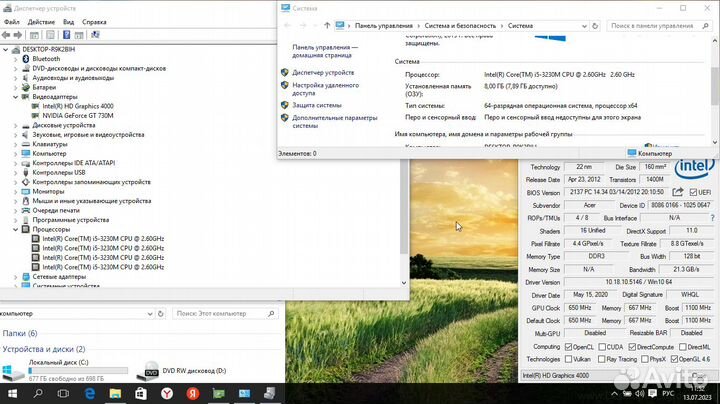720x404 pixels.
Task: Open File Explorer from the taskbar
Action: pos(115,393)
